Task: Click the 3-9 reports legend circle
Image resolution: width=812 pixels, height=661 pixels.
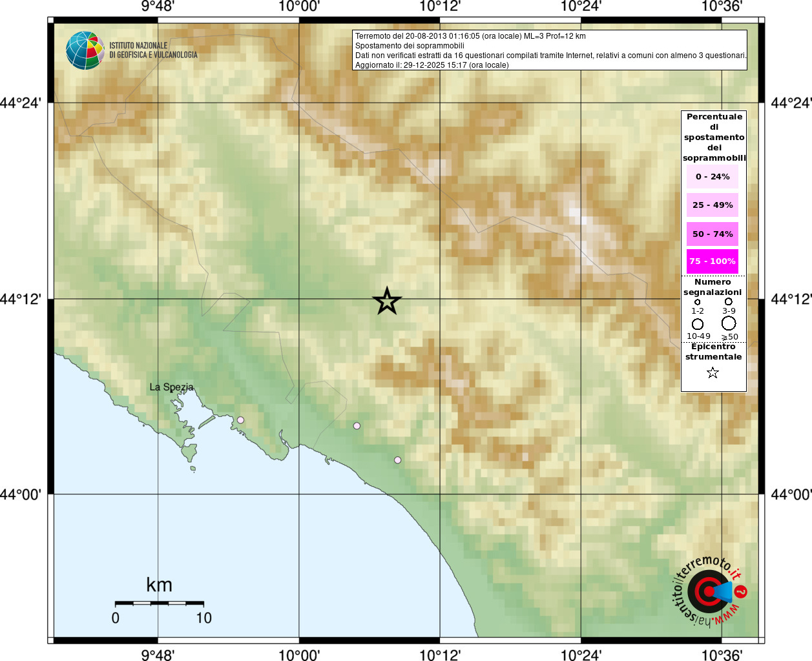Action: 728,301
